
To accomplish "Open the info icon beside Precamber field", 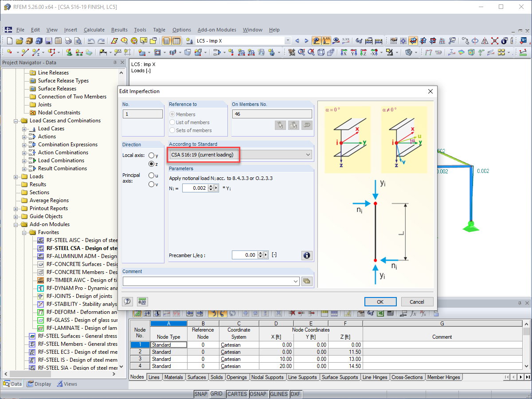I will (x=307, y=255).
